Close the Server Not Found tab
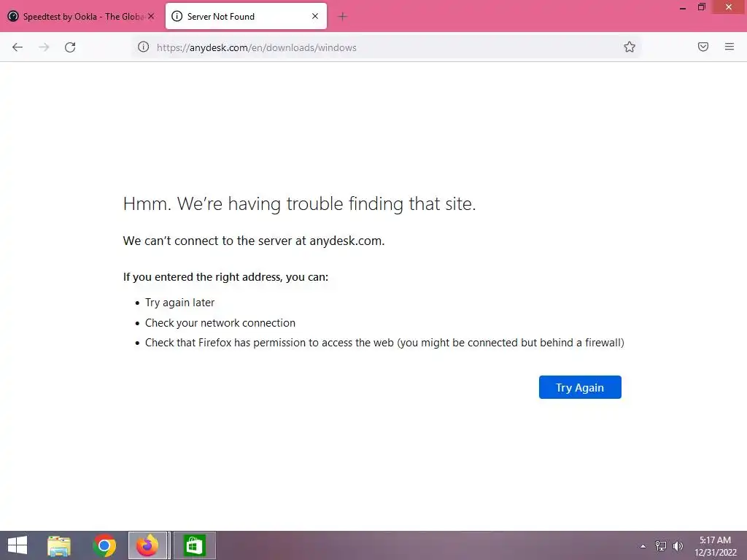The width and height of the screenshot is (747, 560). tap(315, 16)
